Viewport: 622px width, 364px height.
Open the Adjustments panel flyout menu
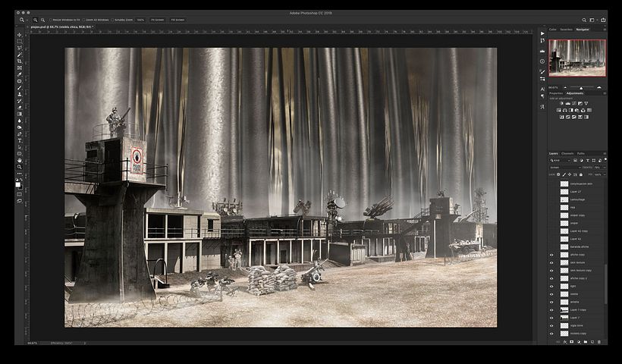click(605, 93)
